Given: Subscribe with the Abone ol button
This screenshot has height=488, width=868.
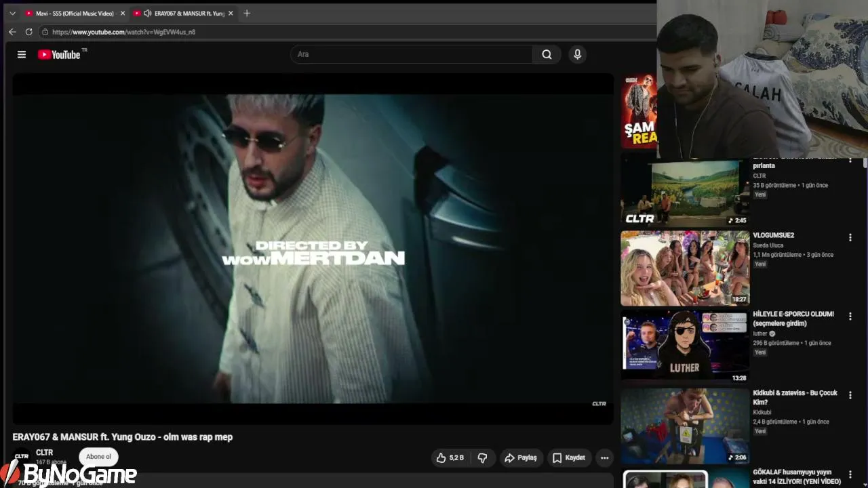Looking at the screenshot, I should (x=98, y=457).
